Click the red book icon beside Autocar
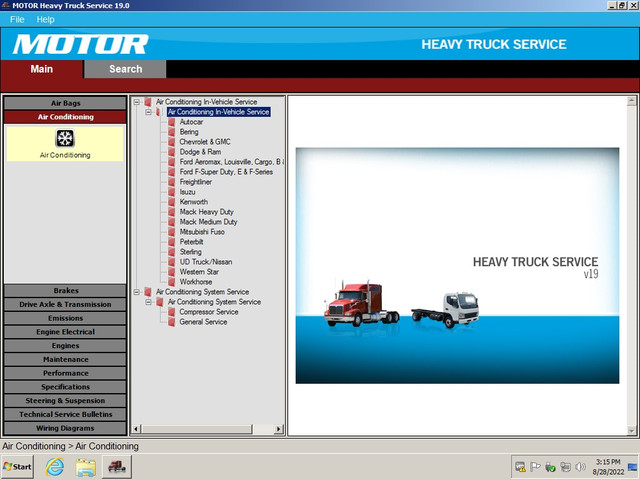 [171, 122]
